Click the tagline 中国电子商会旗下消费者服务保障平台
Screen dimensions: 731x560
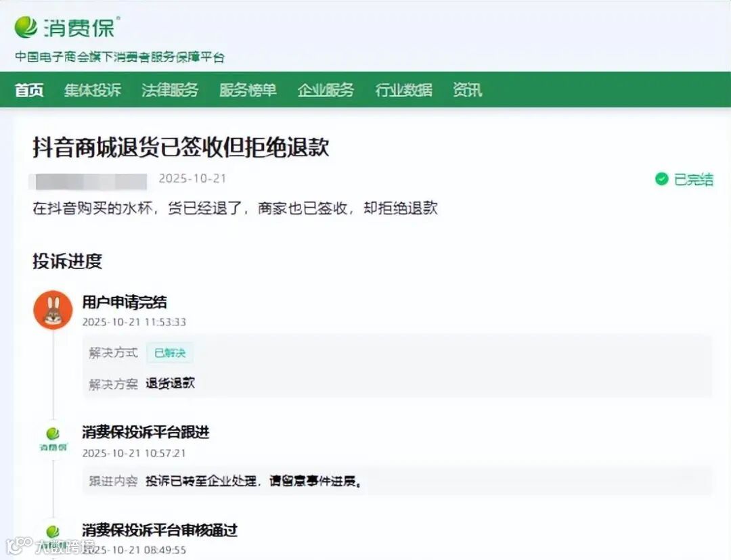click(120, 57)
